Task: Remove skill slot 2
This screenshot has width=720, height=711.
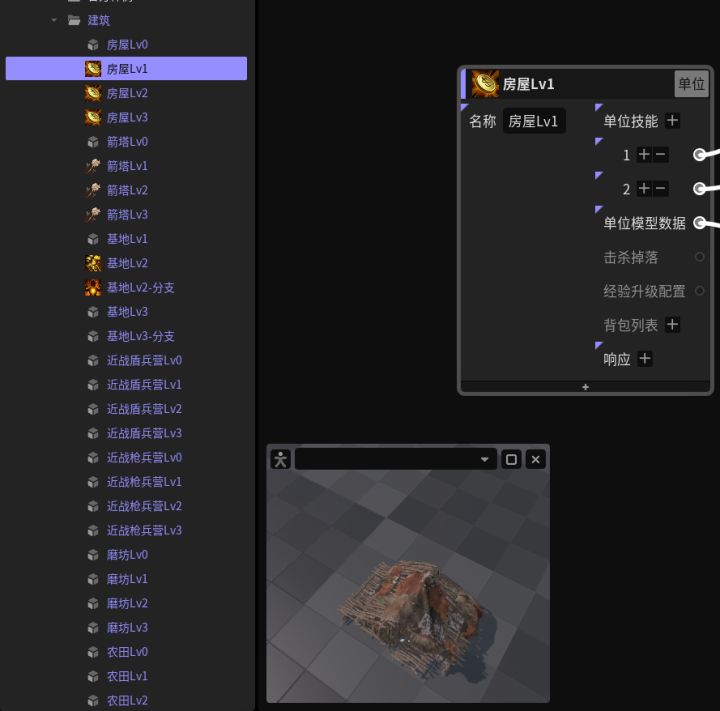Action: tap(660, 189)
